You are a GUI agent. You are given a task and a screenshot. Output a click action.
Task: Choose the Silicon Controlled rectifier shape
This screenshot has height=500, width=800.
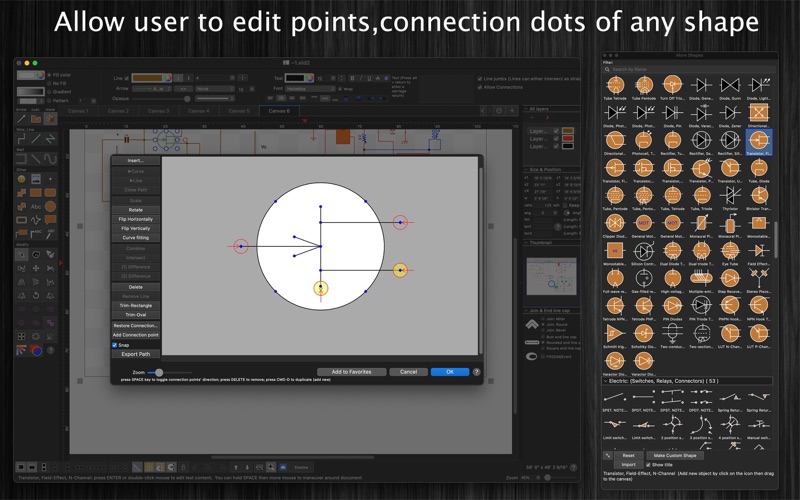644,251
